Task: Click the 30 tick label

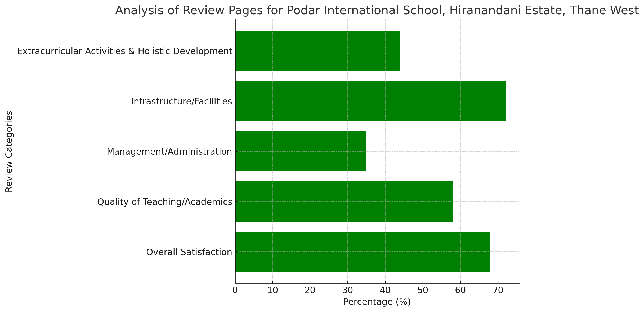Action: click(x=347, y=290)
